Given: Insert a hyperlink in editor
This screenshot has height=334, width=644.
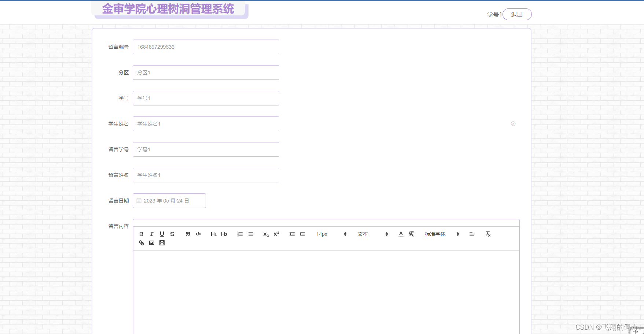Looking at the screenshot, I should 141,243.
